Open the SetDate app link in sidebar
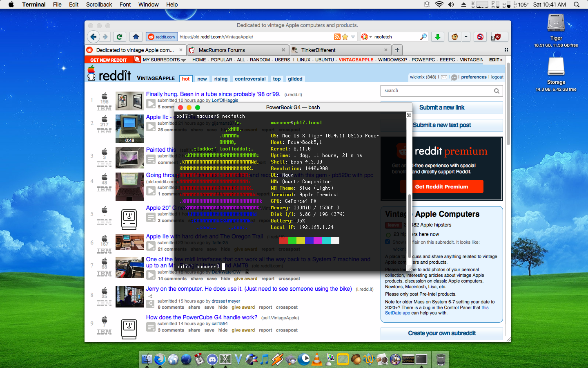The width and height of the screenshot is (588, 368). tap(397, 313)
